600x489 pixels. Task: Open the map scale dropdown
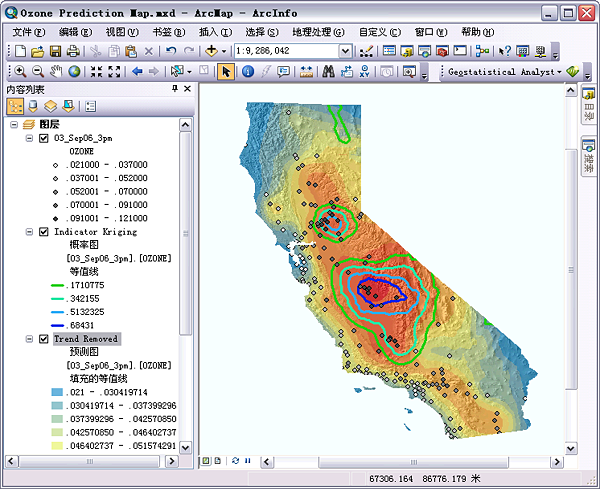tap(345, 51)
